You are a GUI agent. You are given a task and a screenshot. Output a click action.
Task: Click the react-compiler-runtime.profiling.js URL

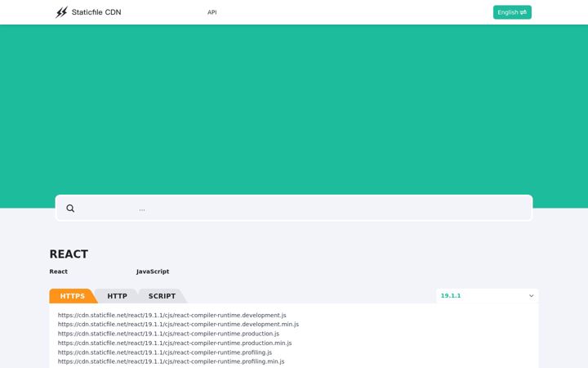165,352
